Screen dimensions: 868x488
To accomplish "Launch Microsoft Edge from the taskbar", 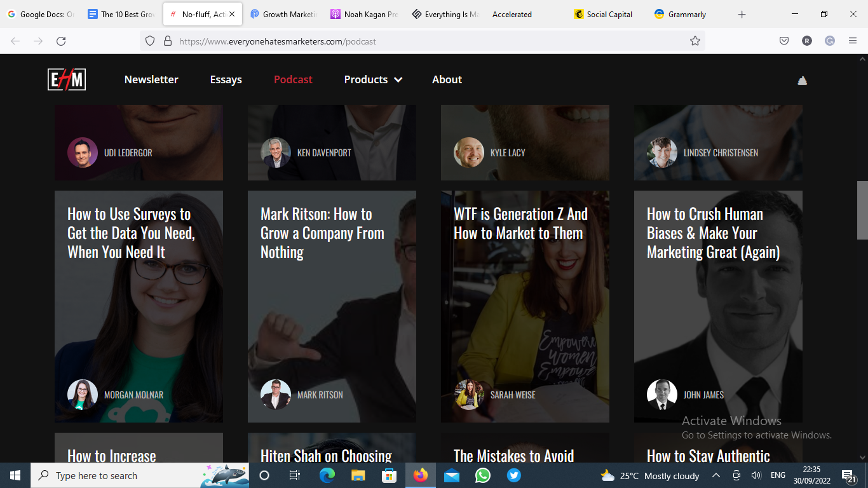I will pos(327,475).
